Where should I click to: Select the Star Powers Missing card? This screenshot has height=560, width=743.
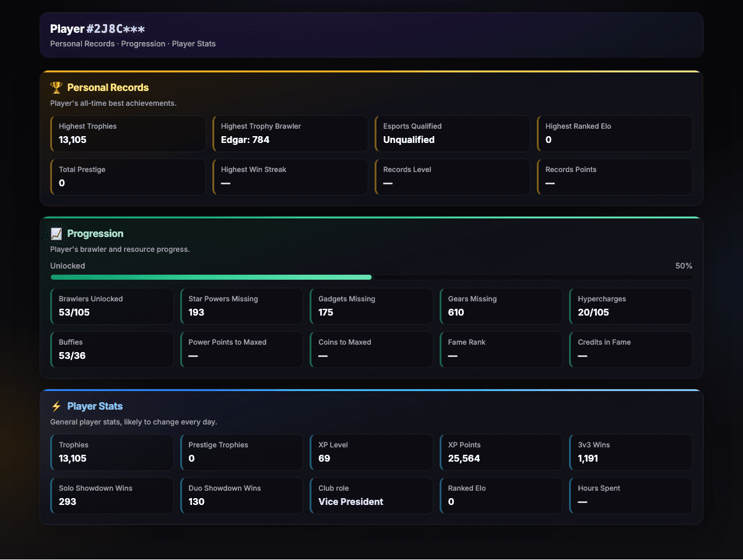tap(242, 306)
